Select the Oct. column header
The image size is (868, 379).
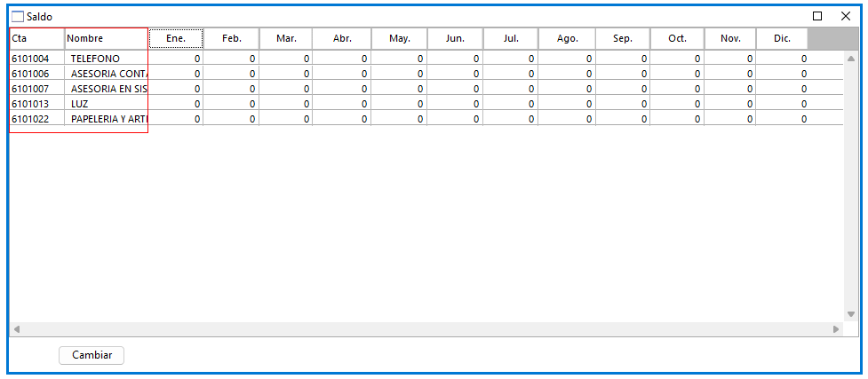(x=677, y=39)
